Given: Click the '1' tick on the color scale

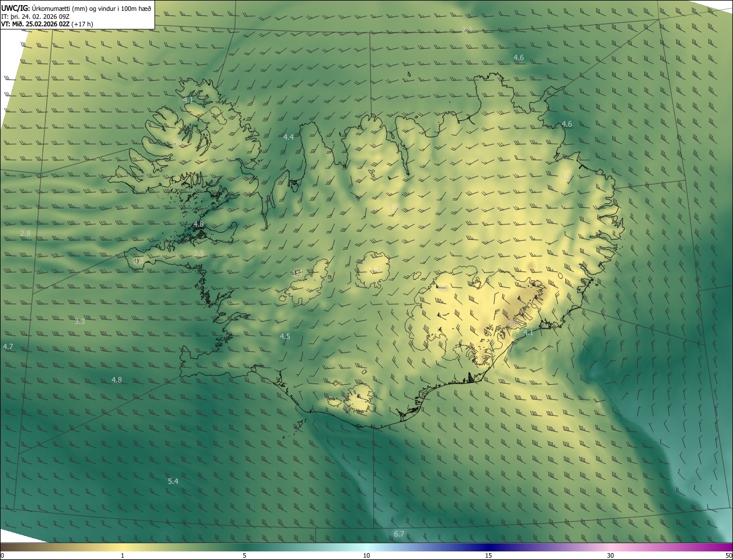Looking at the screenshot, I should coord(123,555).
